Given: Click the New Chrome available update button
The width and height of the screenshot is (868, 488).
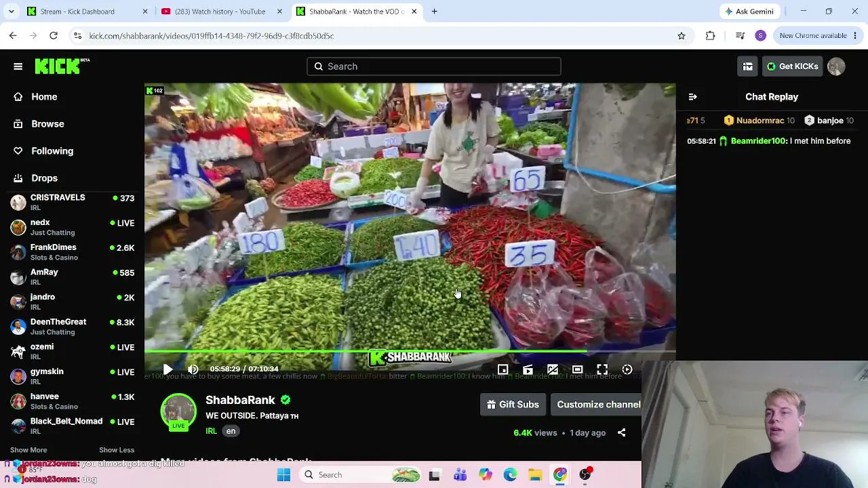Looking at the screenshot, I should click(x=818, y=36).
